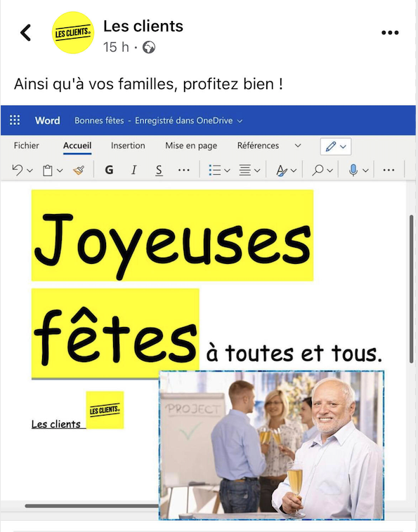
Task: Expand the Search dropdown arrow
Action: [x=330, y=171]
